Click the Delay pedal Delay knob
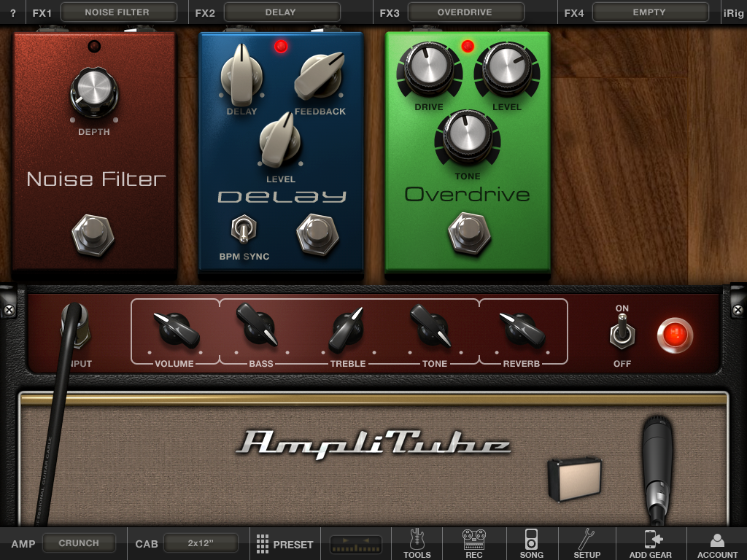The image size is (747, 560). [241, 75]
